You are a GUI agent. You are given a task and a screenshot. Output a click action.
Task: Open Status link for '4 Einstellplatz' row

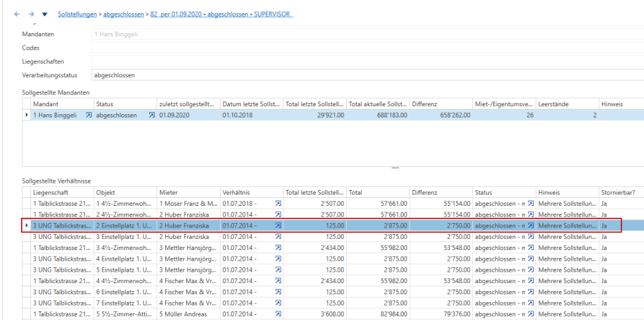click(x=530, y=259)
